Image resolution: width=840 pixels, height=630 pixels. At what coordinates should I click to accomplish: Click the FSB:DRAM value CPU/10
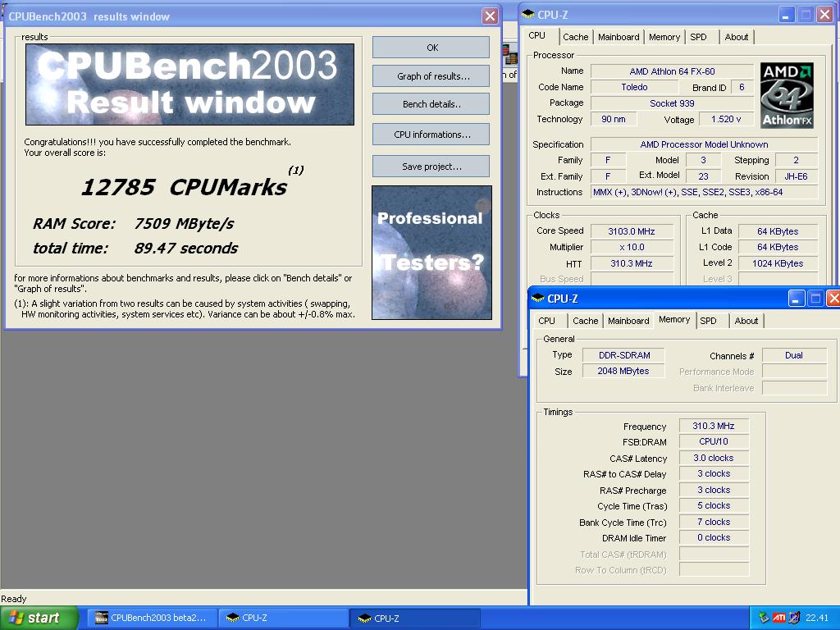[714, 441]
